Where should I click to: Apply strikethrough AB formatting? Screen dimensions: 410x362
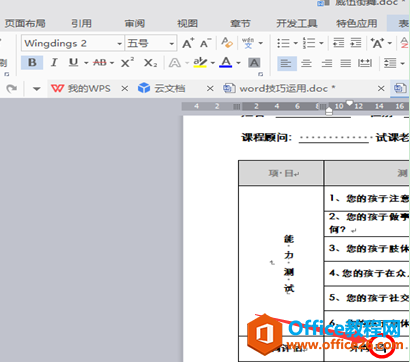click(100, 63)
